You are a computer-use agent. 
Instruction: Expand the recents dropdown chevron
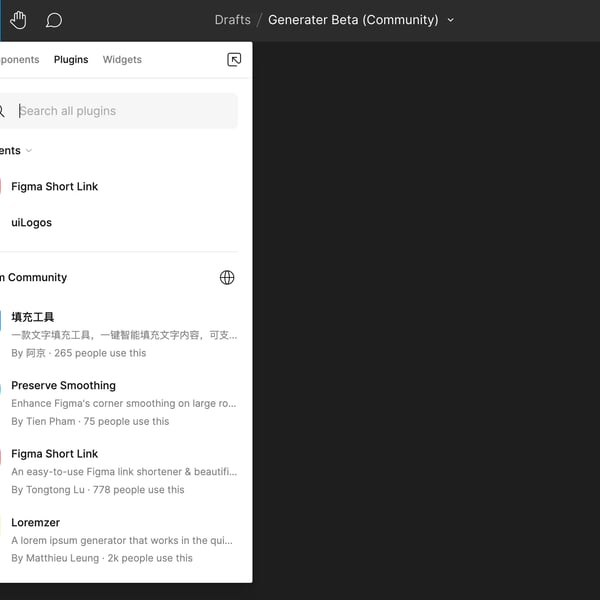point(29,151)
